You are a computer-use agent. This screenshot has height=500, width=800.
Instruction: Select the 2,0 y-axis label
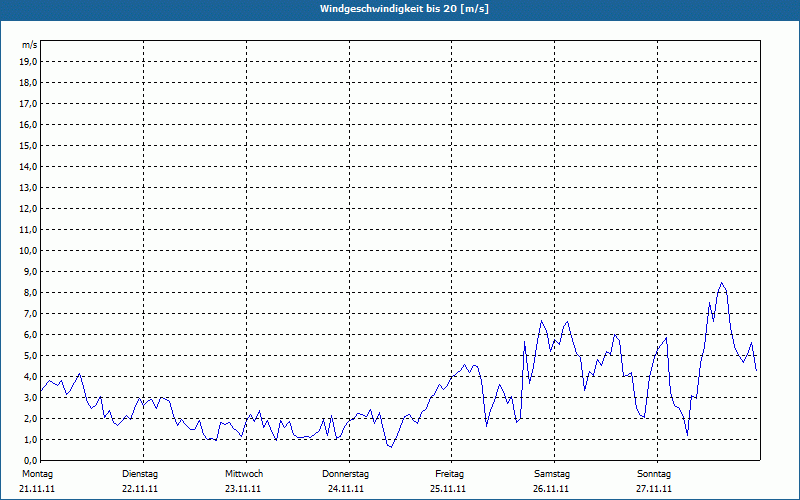(30, 418)
